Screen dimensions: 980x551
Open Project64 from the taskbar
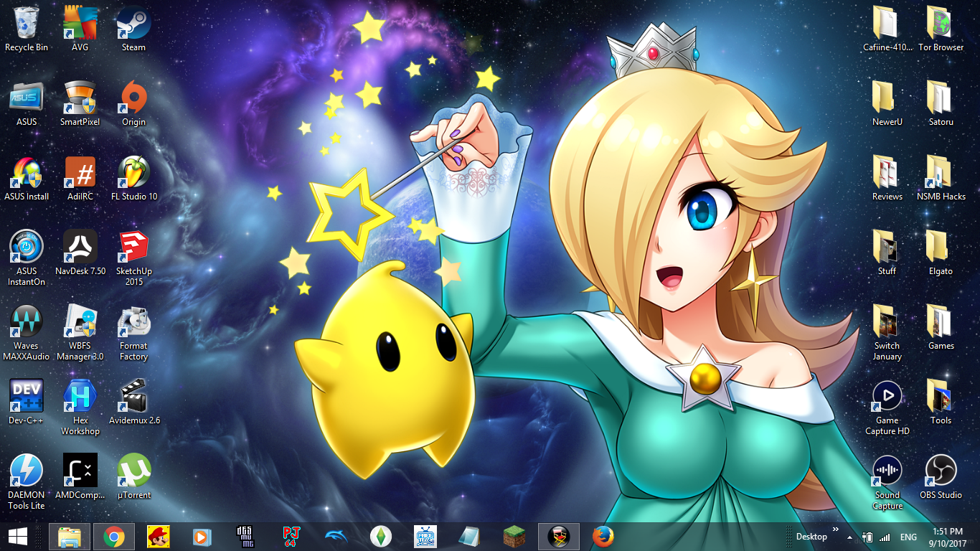click(291, 537)
